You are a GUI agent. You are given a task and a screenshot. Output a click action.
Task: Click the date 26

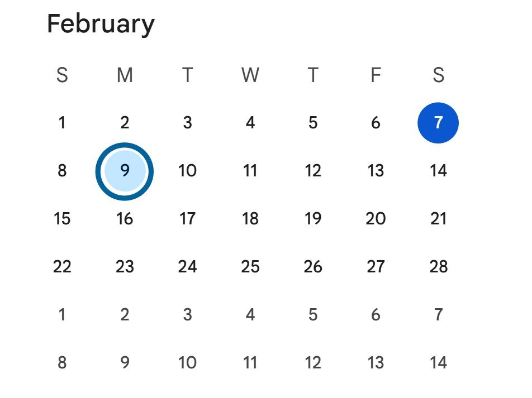point(312,267)
